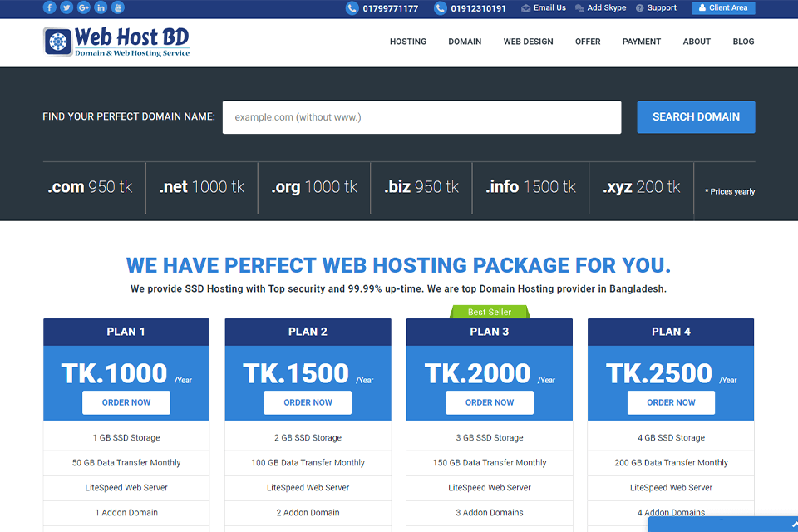
Task: Click the 'We have perfect web hosting package' heading
Action: point(398,265)
